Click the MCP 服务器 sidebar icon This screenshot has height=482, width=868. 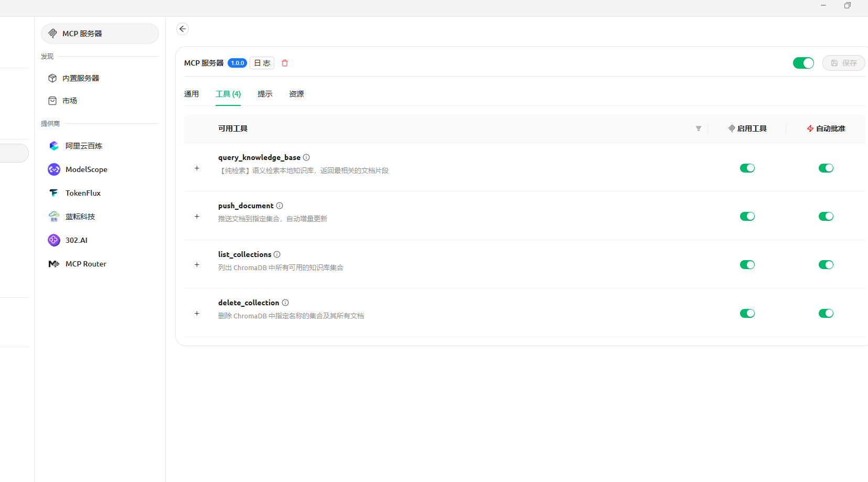point(52,34)
